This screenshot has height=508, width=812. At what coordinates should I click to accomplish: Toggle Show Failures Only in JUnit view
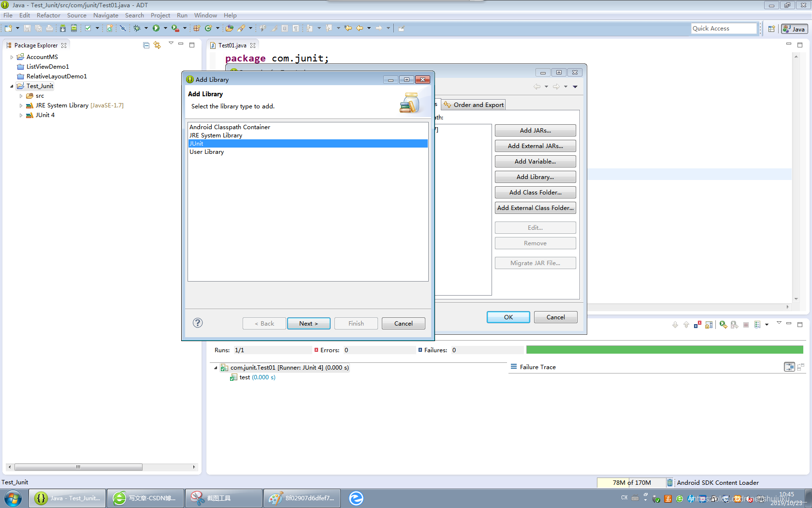pos(697,325)
